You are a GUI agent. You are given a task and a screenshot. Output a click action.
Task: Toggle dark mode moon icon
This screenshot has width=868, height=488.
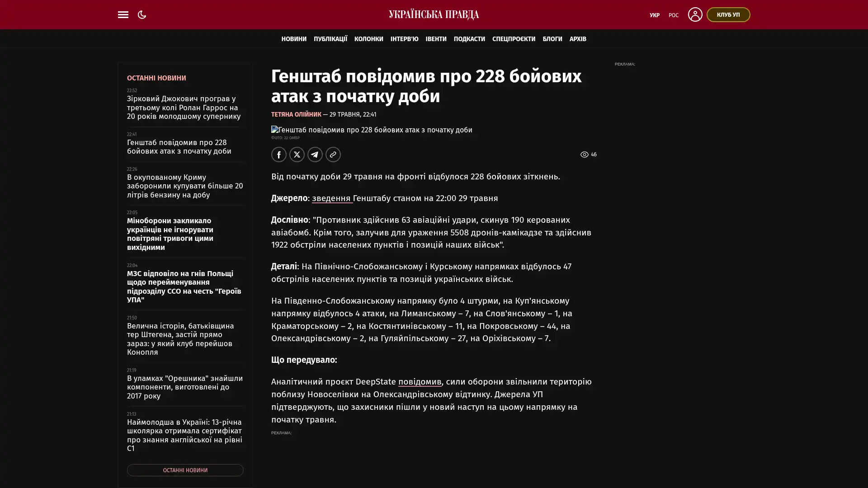[142, 14]
